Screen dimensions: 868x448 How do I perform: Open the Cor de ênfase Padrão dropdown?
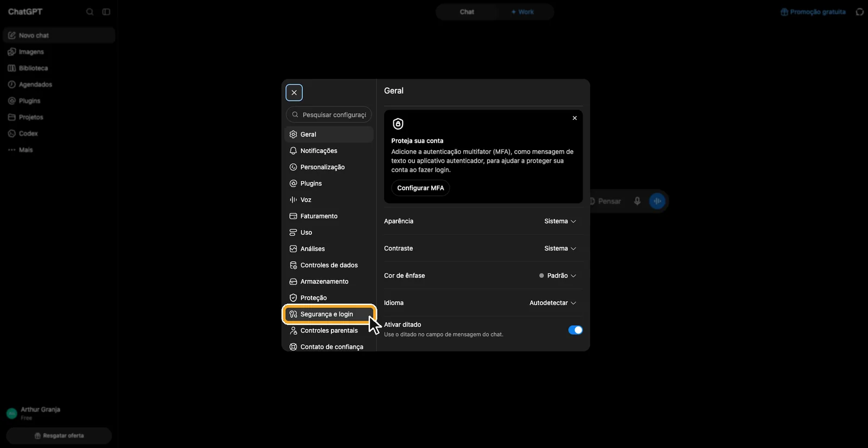point(557,276)
